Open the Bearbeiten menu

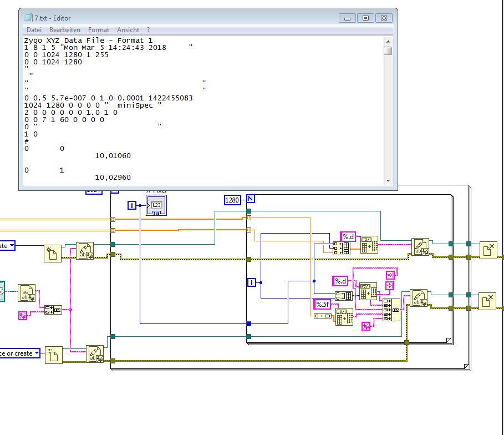(64, 30)
